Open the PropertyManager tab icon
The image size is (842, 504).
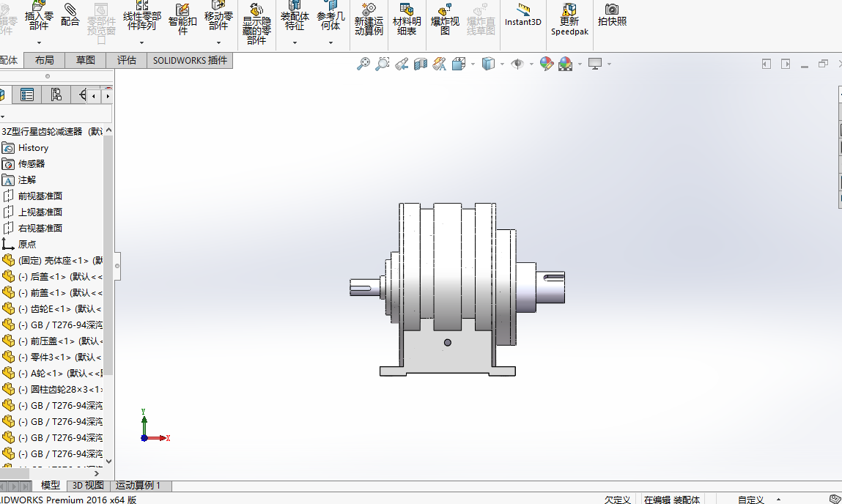[x=27, y=95]
